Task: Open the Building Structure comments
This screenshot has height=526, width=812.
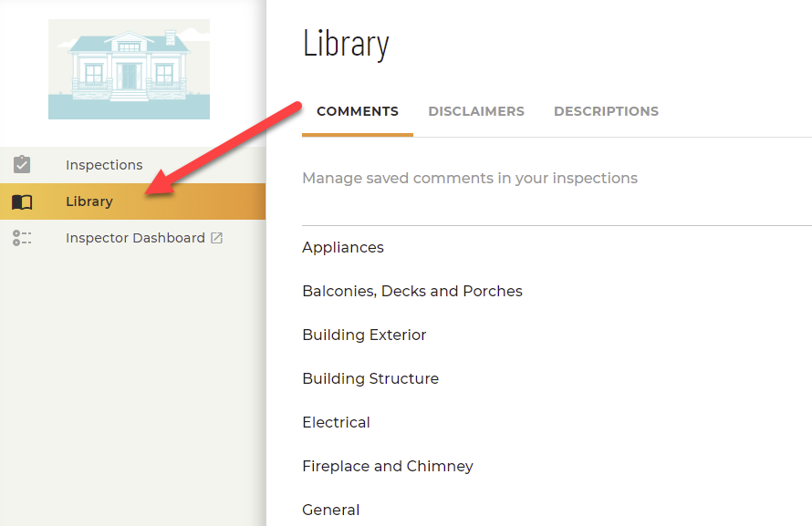Action: point(370,379)
